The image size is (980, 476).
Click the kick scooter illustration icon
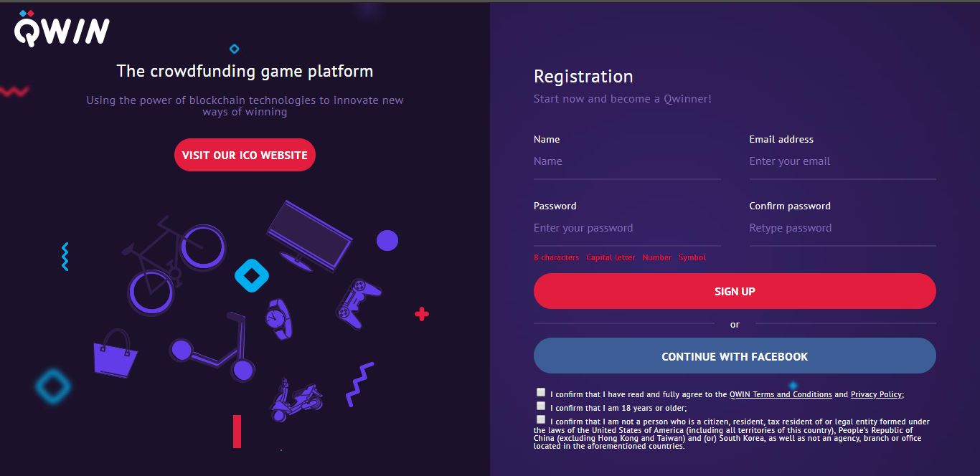point(215,348)
